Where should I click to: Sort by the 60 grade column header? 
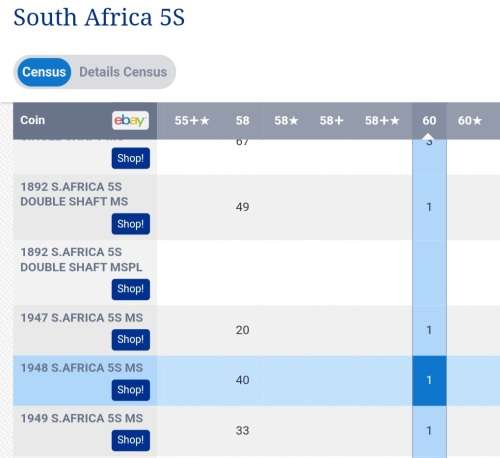429,120
